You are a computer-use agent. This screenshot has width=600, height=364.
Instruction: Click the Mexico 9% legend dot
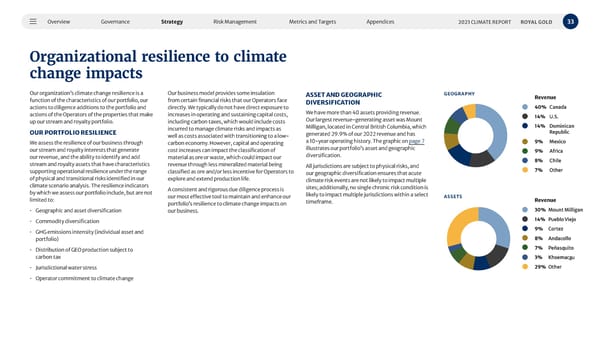coord(525,142)
